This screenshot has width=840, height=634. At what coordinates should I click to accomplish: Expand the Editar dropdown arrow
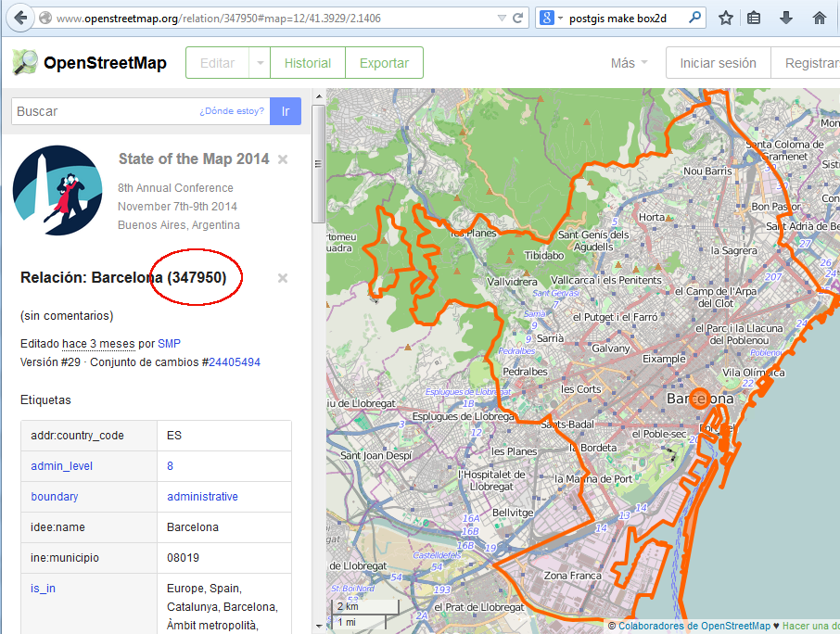(x=260, y=63)
